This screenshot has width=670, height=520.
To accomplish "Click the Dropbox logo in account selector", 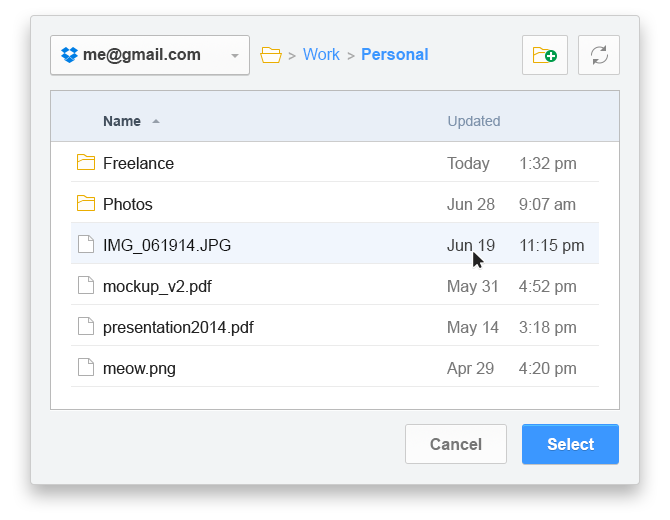I will coord(69,55).
